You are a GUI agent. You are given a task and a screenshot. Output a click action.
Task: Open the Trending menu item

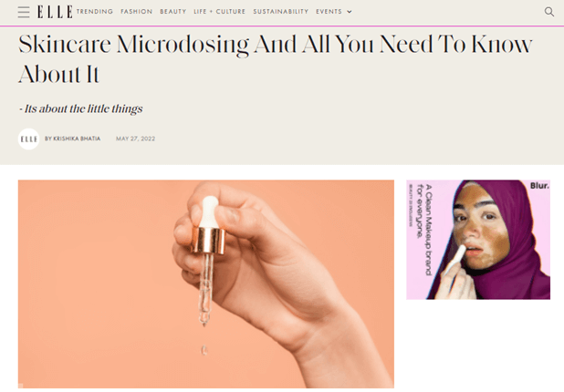(x=95, y=12)
